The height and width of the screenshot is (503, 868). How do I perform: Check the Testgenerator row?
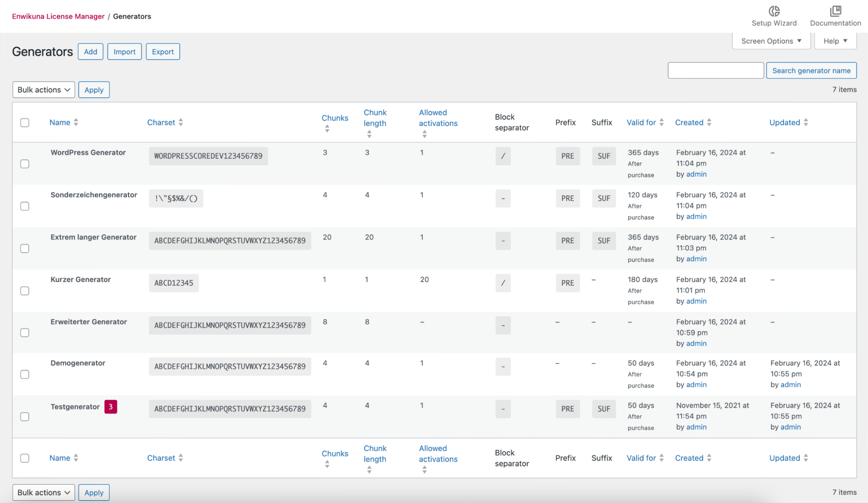click(25, 417)
